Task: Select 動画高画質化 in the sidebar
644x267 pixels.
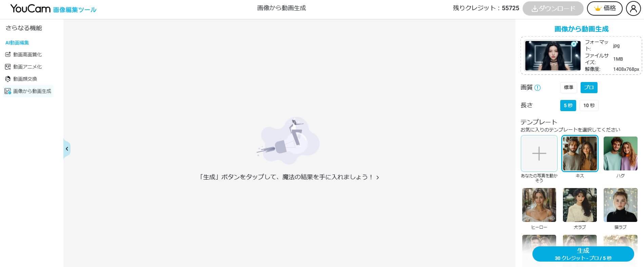Action: point(27,55)
